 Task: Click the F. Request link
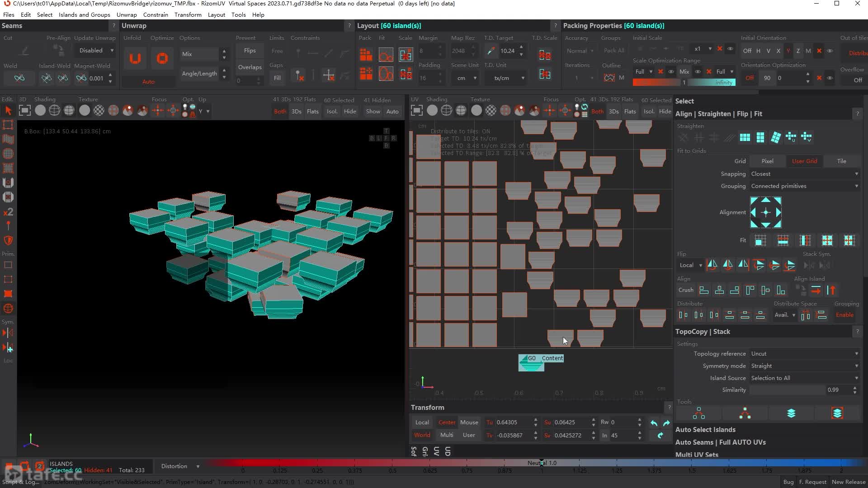812,482
